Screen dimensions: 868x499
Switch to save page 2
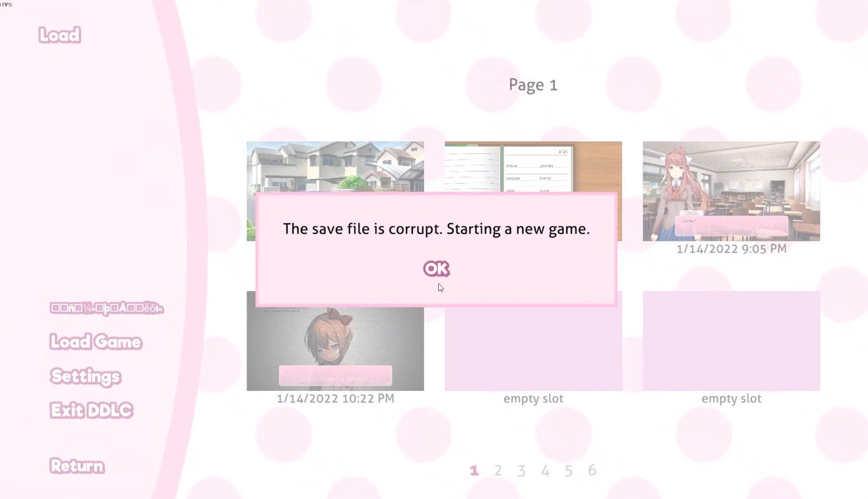tap(498, 471)
